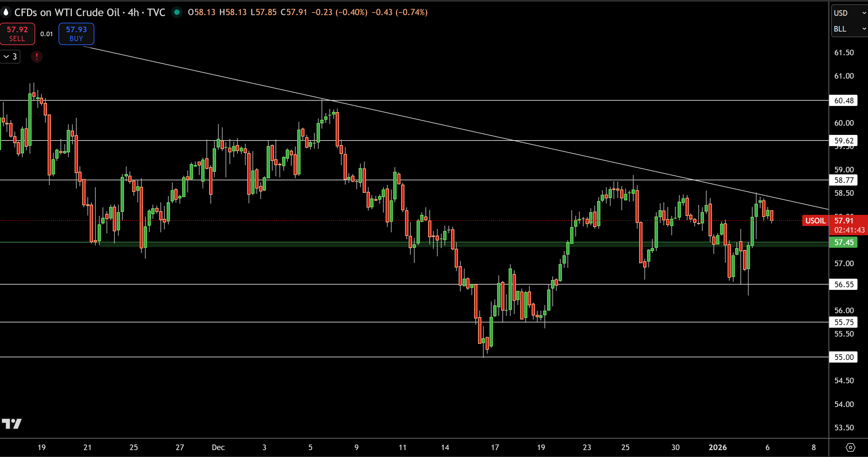Click the 57.91 current price label

click(x=844, y=220)
